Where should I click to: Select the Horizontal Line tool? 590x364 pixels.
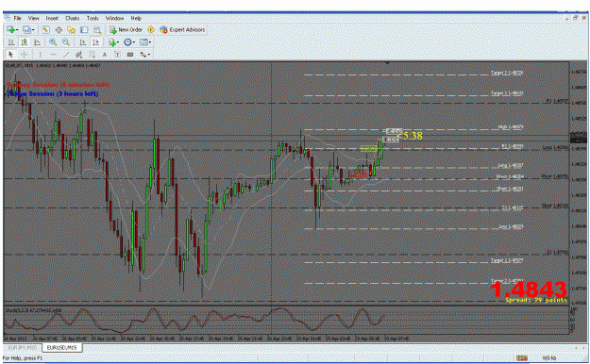click(x=53, y=55)
